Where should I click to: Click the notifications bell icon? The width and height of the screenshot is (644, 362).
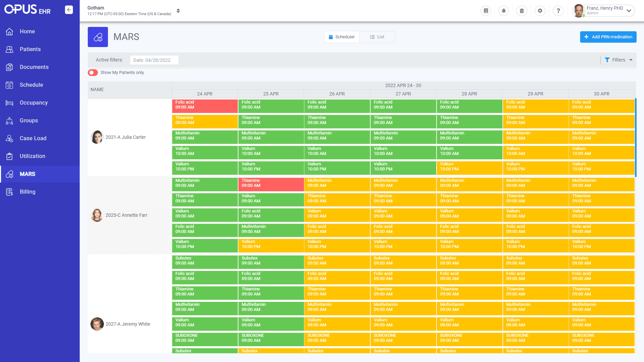click(x=503, y=10)
